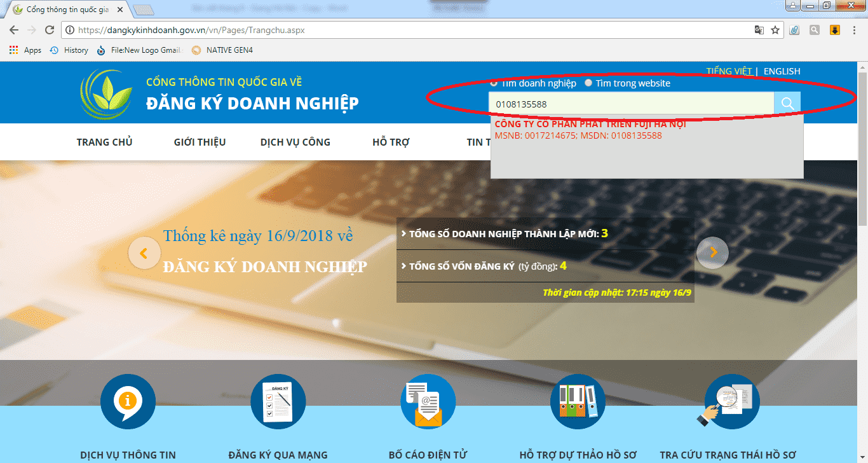Screen dimensions: 868x463
Task: Open the 'File:New Logo Gmail' bookmark
Action: click(x=139, y=50)
